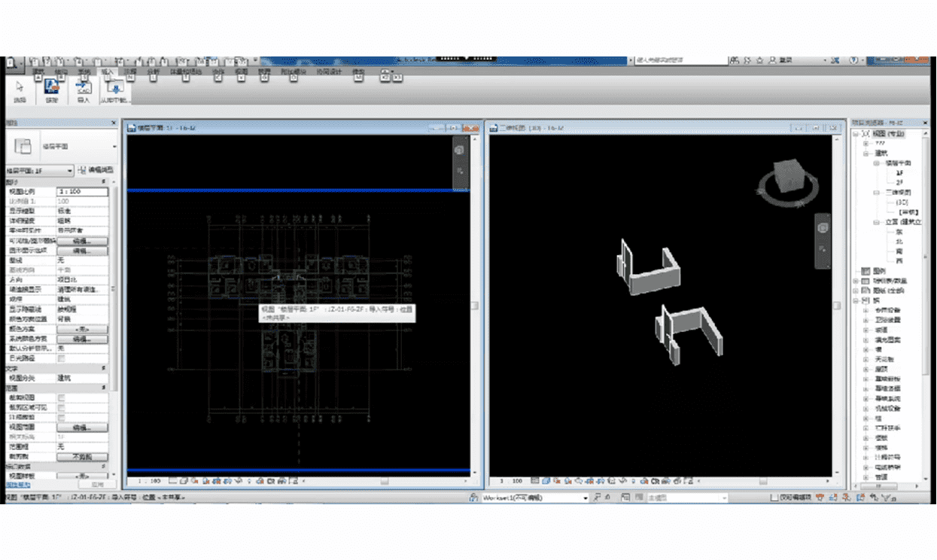The width and height of the screenshot is (937, 560).
Task: Switch to the 结构 ribbon tab
Action: click(x=62, y=72)
